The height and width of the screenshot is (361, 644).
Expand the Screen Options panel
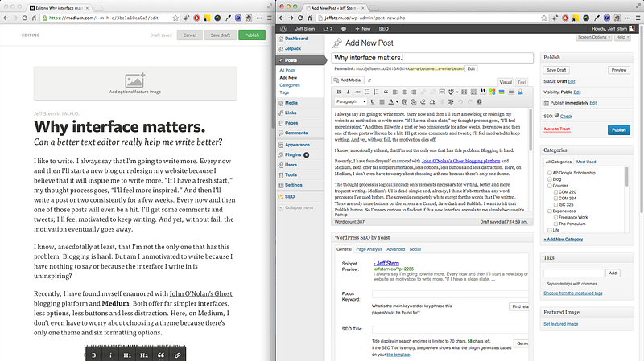click(x=595, y=37)
